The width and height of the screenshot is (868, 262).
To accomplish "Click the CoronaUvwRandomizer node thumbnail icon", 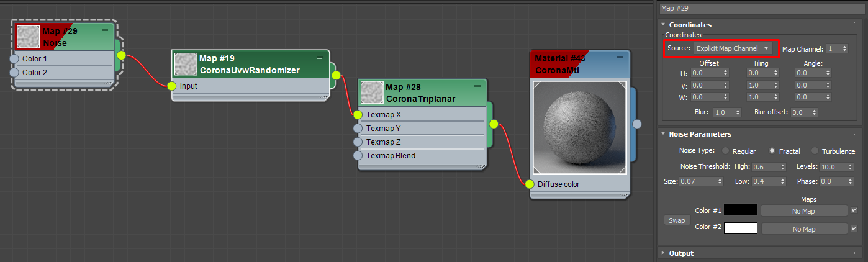I will (186, 64).
